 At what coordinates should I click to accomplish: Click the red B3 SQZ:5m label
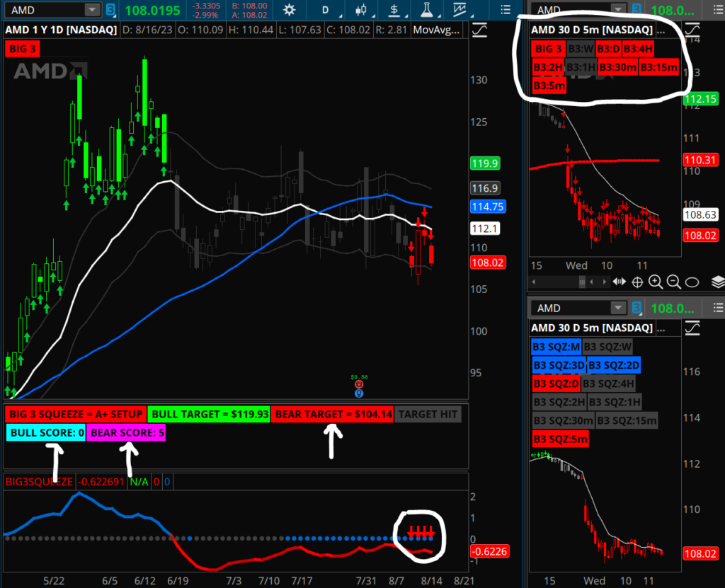(561, 439)
